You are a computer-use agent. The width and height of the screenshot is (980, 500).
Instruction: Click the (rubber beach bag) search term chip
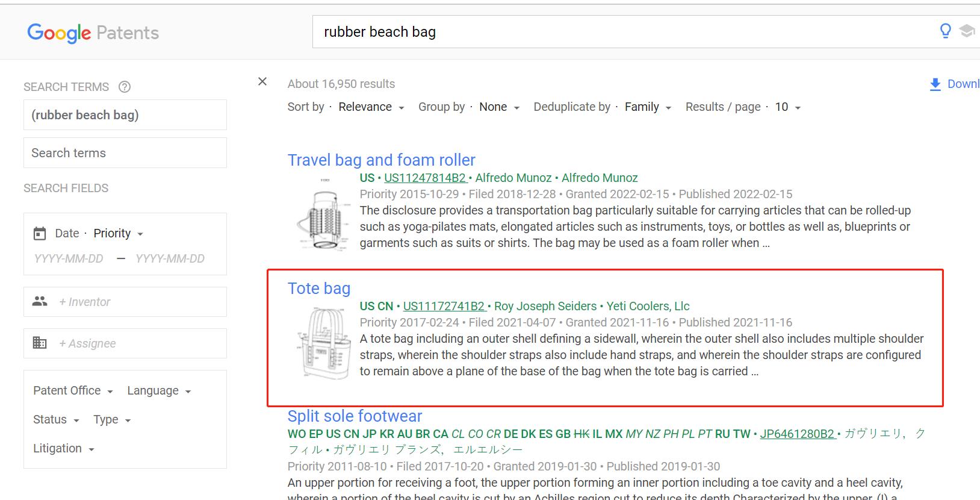pyautogui.click(x=125, y=114)
